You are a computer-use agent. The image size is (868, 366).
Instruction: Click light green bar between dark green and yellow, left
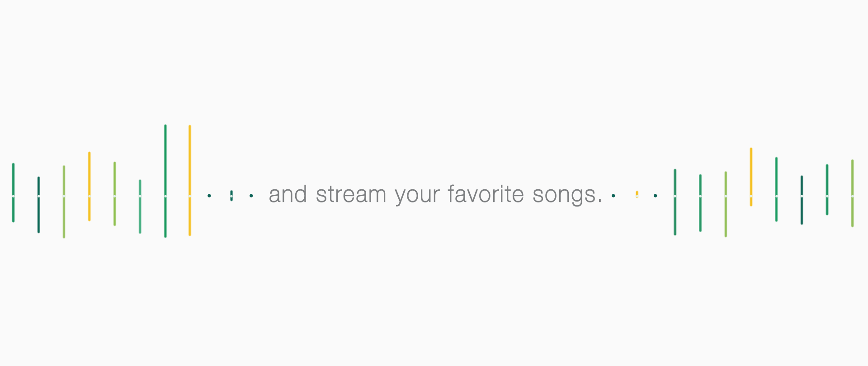tap(64, 202)
